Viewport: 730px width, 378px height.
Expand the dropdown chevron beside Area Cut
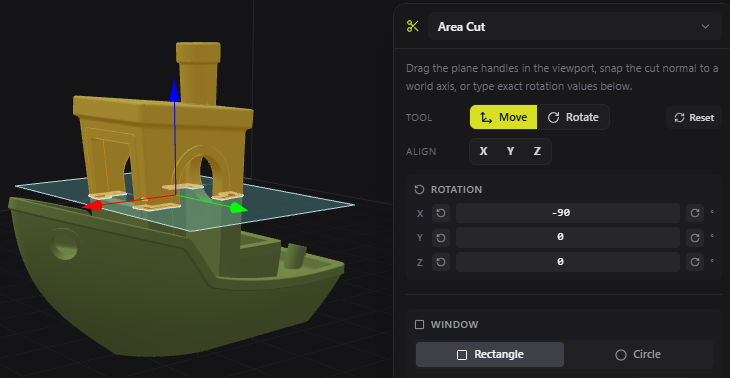(705, 27)
